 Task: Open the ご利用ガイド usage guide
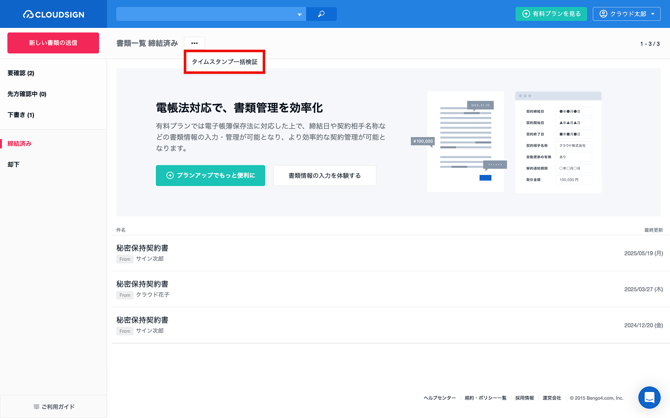click(x=54, y=406)
